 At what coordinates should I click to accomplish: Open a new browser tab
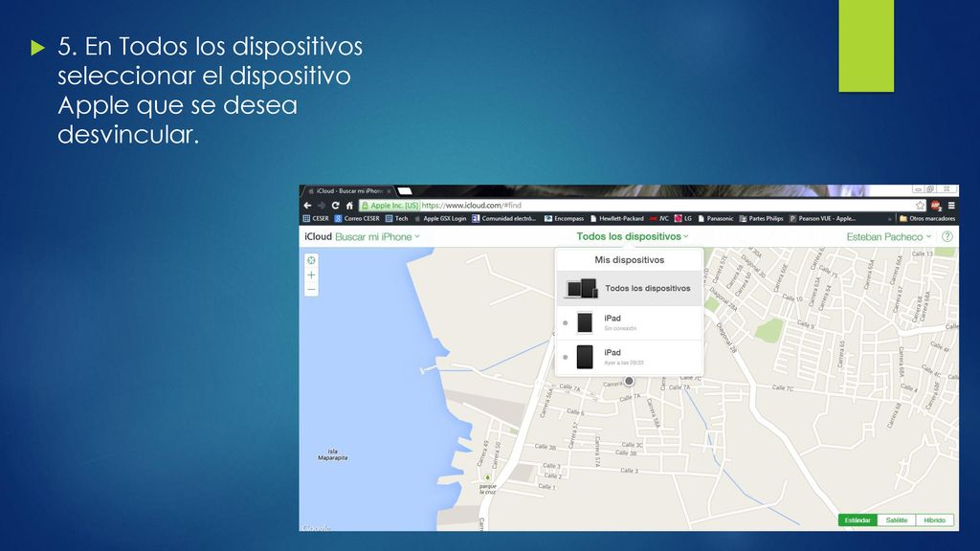[x=405, y=191]
